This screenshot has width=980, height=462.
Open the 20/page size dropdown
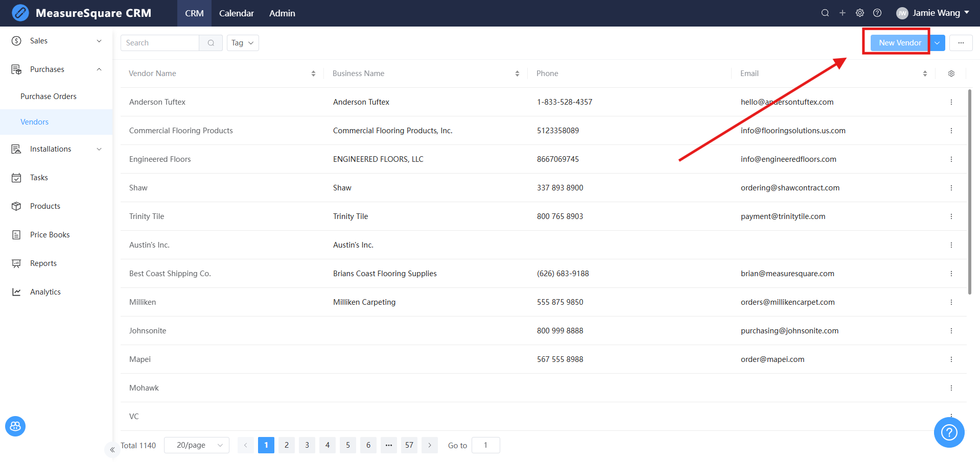coord(197,445)
